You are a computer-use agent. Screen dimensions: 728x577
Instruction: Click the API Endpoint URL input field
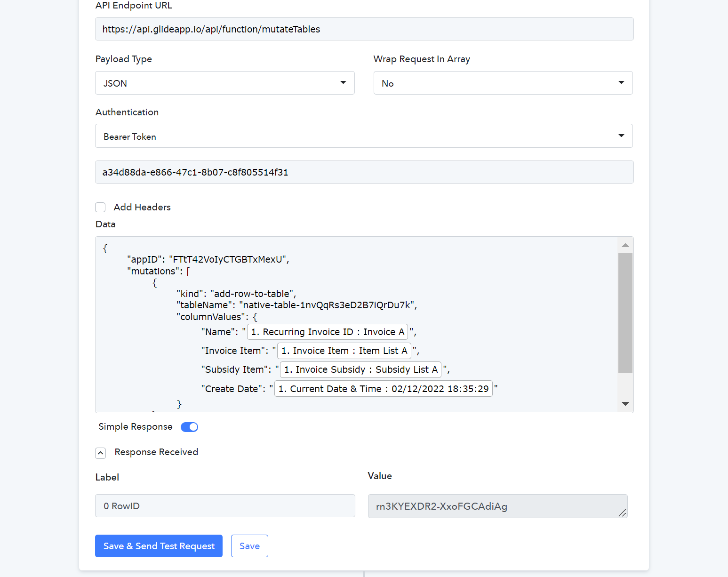tap(364, 29)
